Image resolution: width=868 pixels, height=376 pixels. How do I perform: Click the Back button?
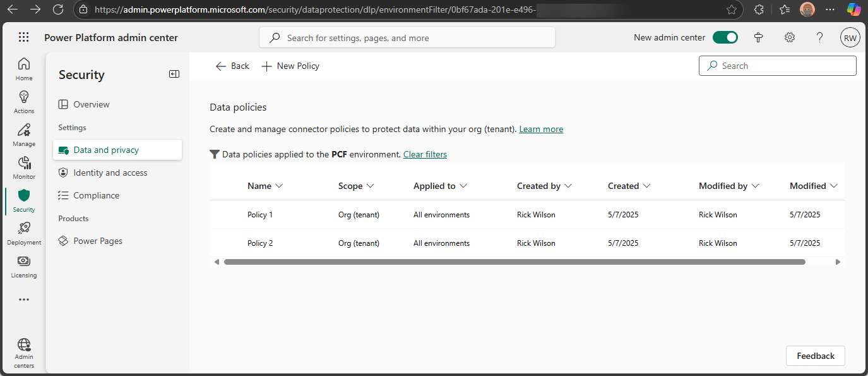[232, 66]
